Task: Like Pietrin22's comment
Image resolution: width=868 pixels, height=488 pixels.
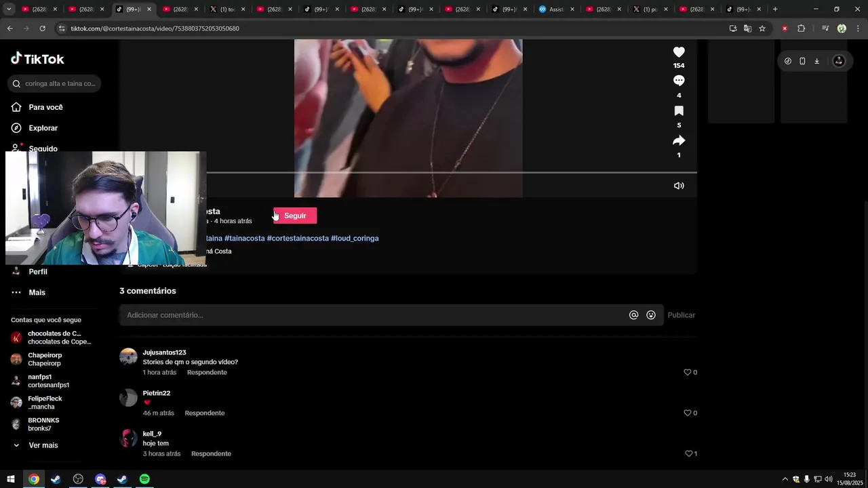Action: (x=687, y=413)
